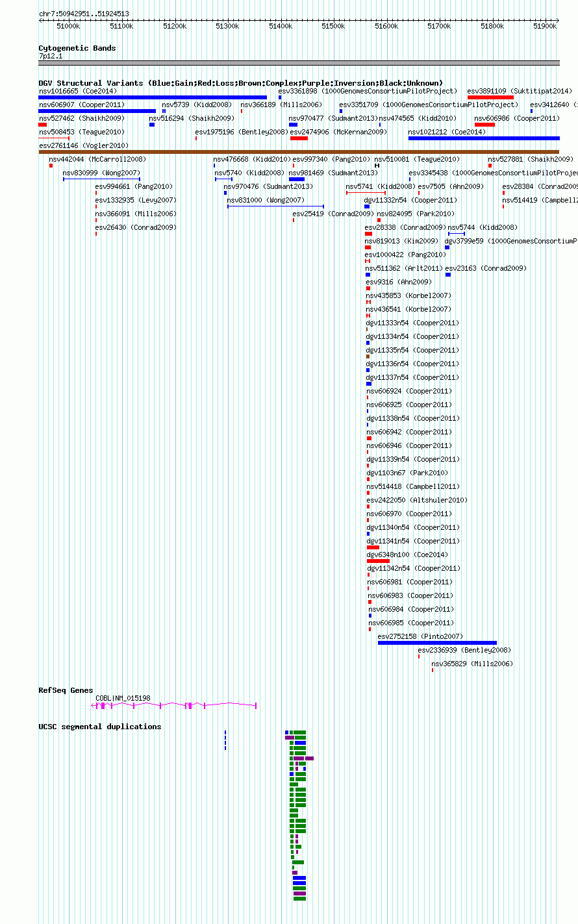Click esv2474906 (McKernan2009) label

338,132
